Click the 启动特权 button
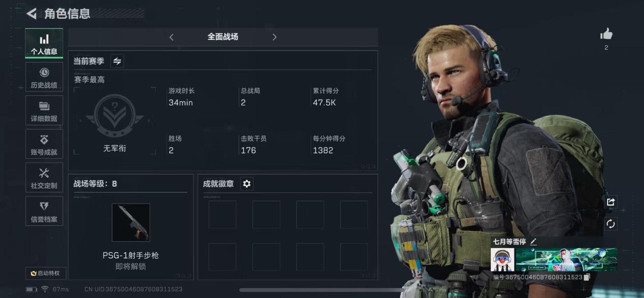This screenshot has width=644, height=298. (45, 273)
